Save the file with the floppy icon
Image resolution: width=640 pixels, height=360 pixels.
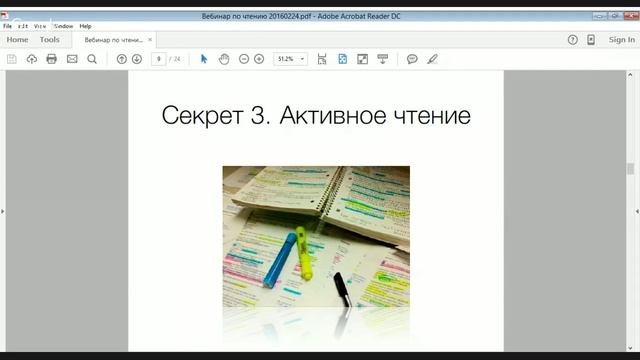point(12,59)
